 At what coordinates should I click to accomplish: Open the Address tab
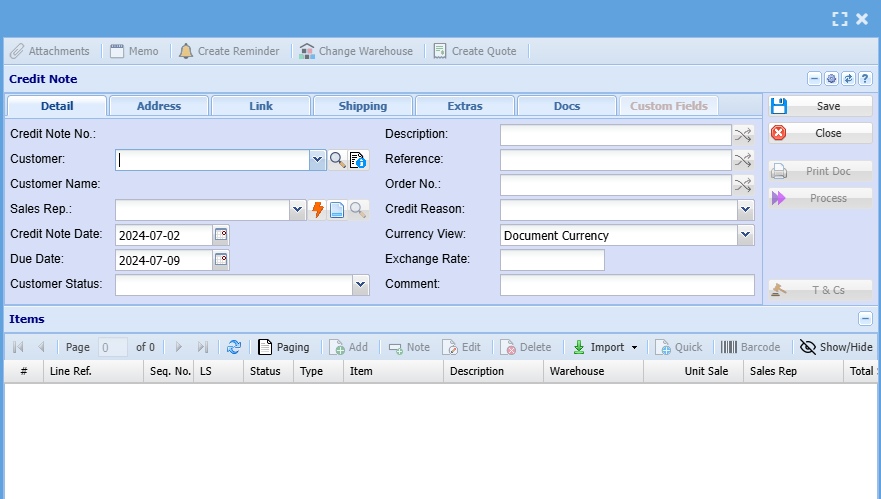159,106
